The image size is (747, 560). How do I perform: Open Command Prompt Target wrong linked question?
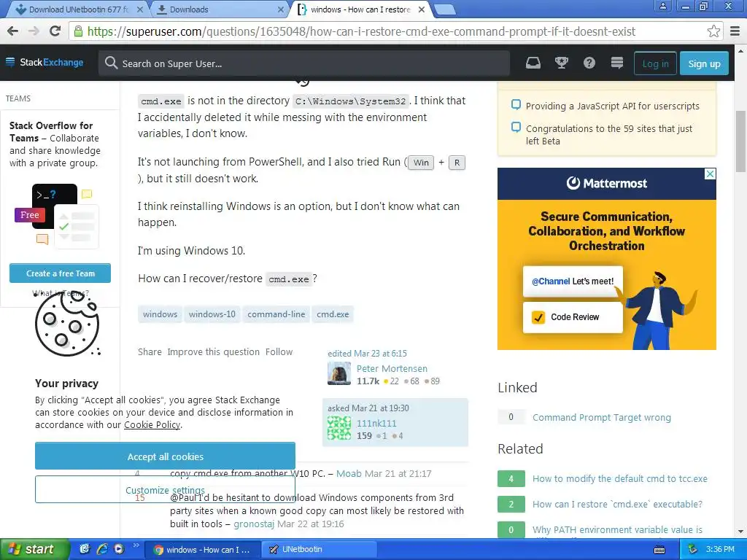[601, 418]
